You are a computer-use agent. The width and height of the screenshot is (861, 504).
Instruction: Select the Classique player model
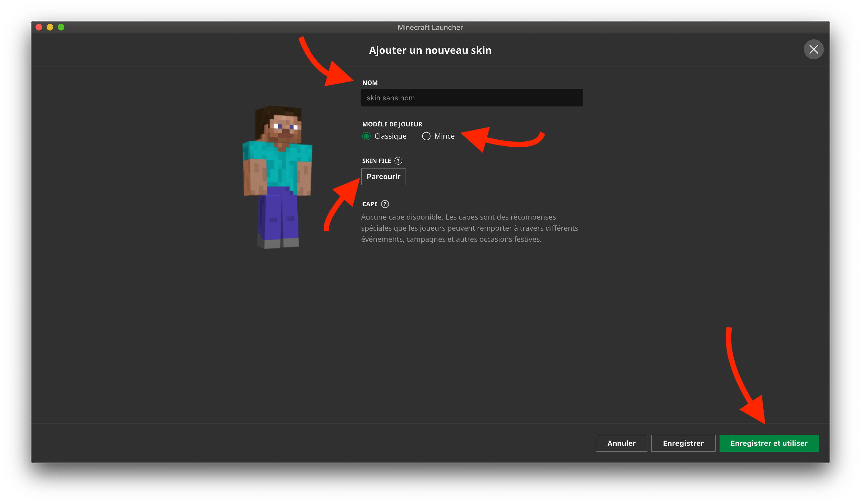click(366, 136)
